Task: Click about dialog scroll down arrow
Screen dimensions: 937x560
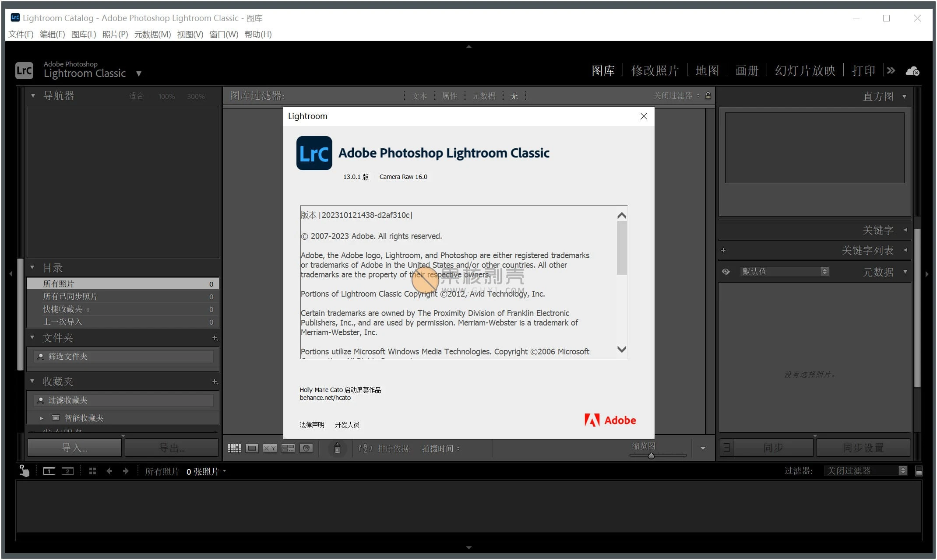Action: (x=621, y=349)
